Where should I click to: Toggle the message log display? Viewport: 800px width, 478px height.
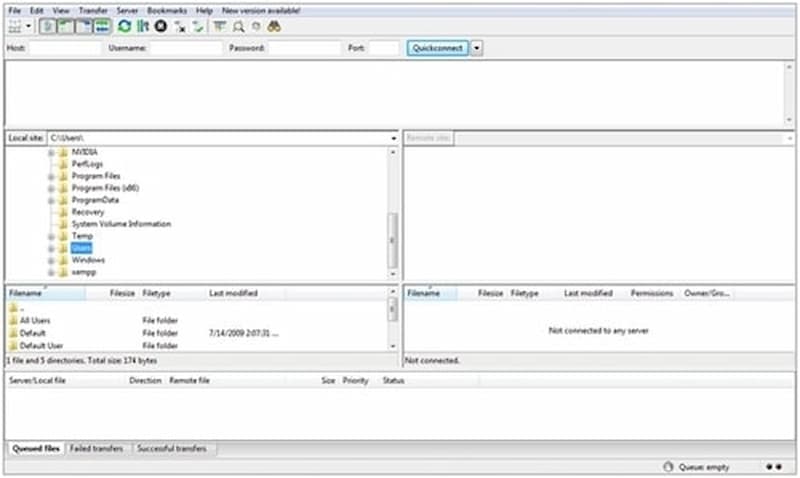[48, 26]
